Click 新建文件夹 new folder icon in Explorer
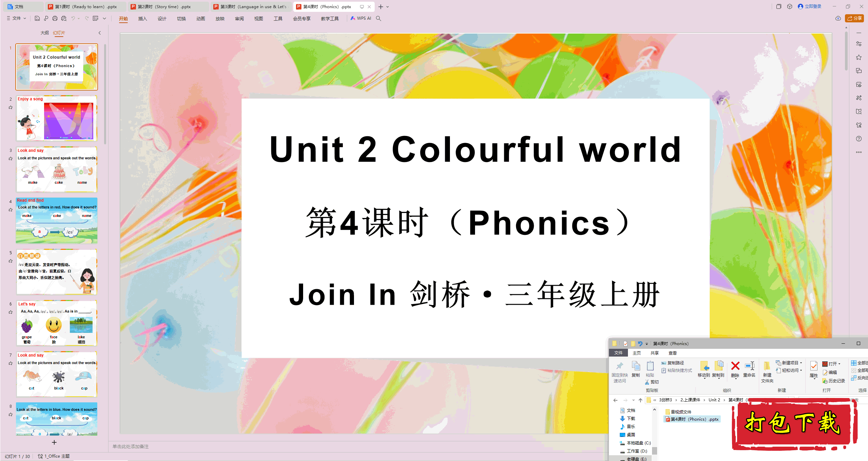The image size is (868, 461). pos(767,372)
